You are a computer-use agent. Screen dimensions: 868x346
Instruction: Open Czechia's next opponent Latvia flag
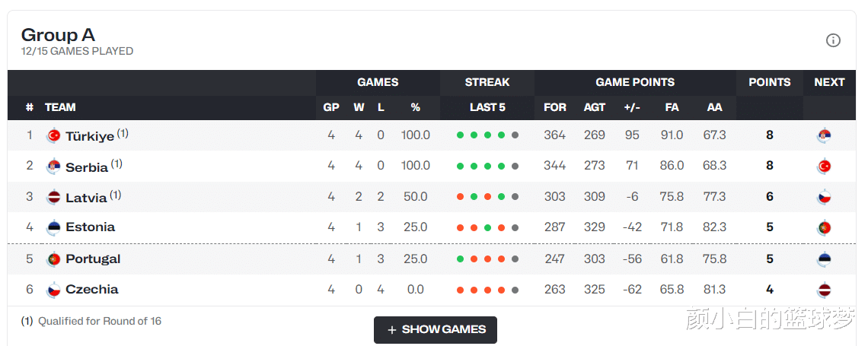click(825, 290)
